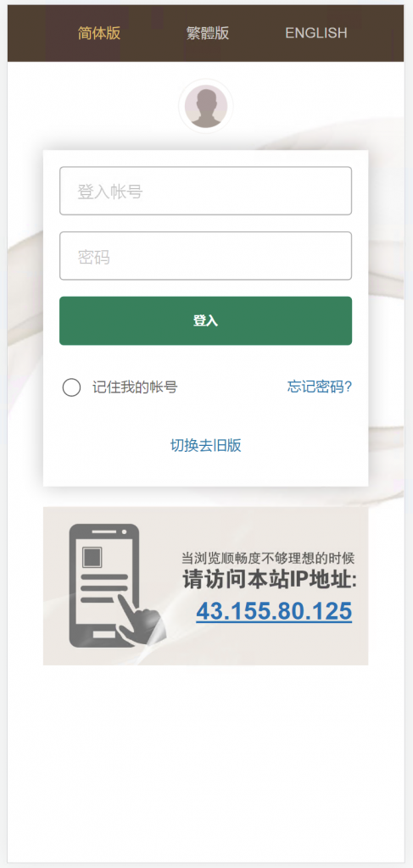Click the 当浏览顺畅度不够理想的时候 banner text
Image resolution: width=413 pixels, height=868 pixels.
pyautogui.click(x=268, y=558)
